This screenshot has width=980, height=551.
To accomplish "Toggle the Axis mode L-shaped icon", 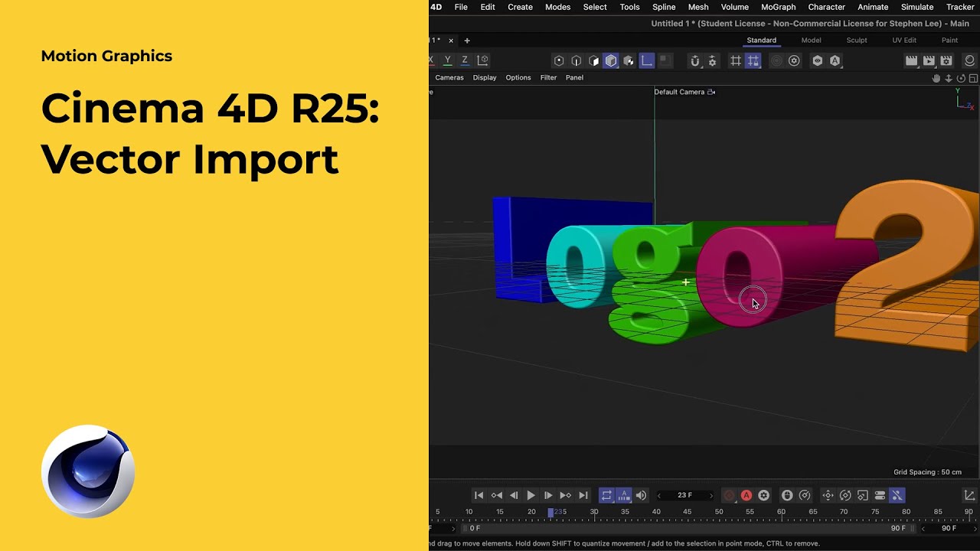I will [647, 60].
